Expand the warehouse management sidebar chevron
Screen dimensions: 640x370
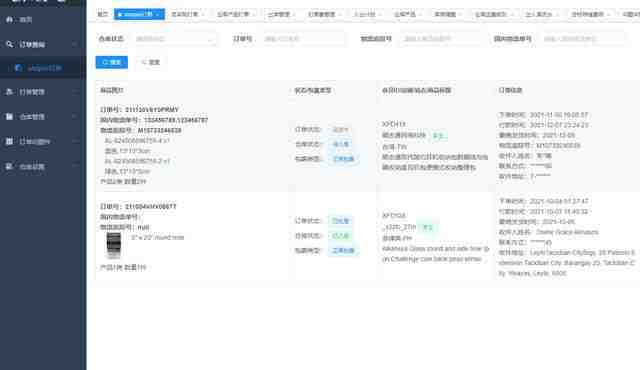[74, 117]
